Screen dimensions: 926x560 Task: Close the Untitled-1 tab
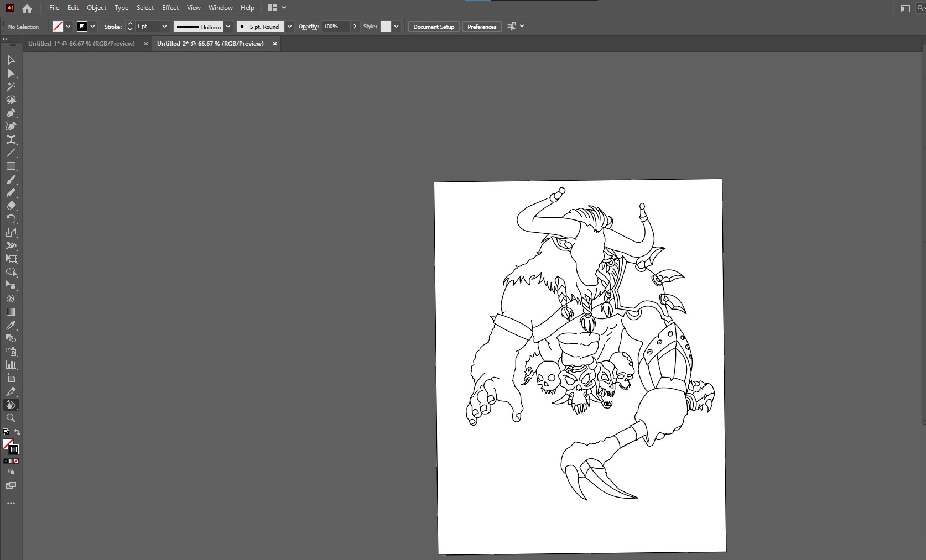pyautogui.click(x=146, y=44)
